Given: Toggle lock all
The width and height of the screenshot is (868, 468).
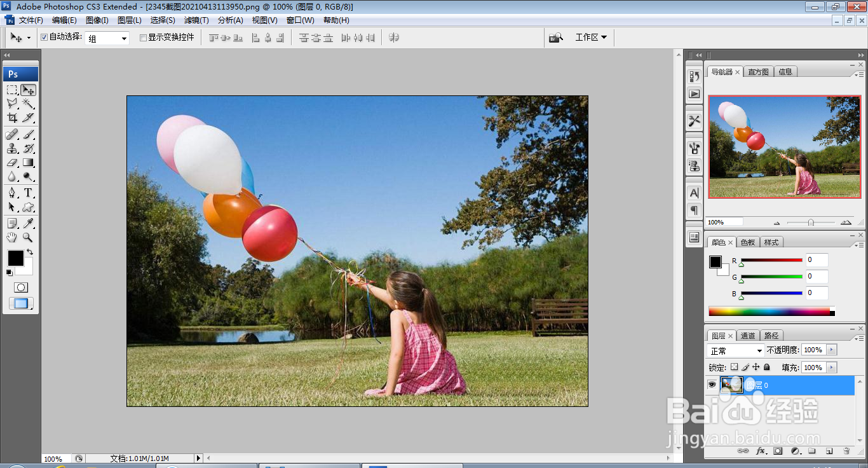Looking at the screenshot, I should click(767, 367).
